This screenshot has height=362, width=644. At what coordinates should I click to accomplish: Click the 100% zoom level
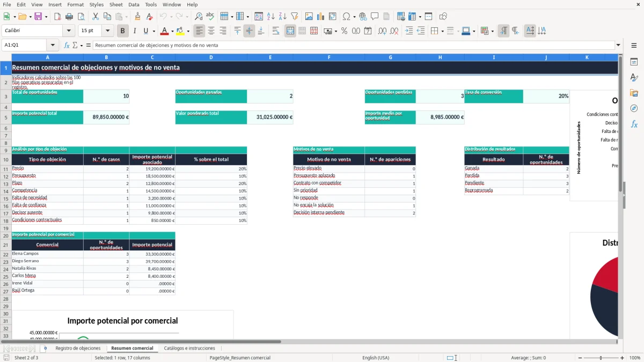click(634, 358)
